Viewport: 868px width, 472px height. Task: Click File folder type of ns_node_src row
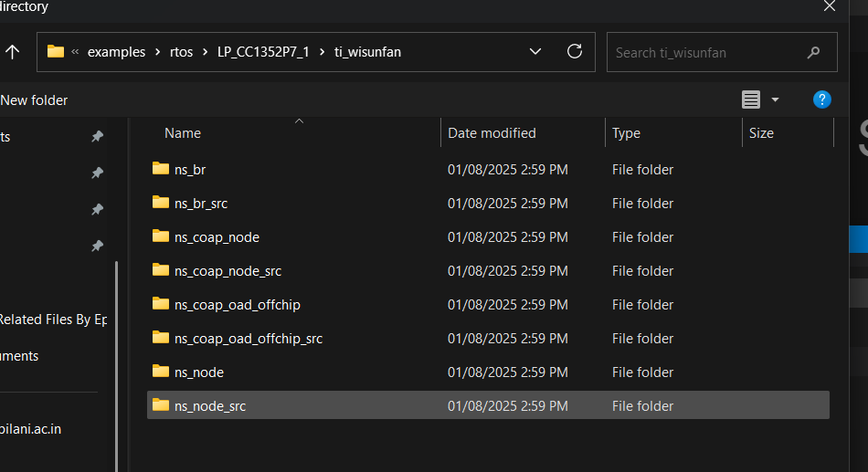[x=642, y=406]
